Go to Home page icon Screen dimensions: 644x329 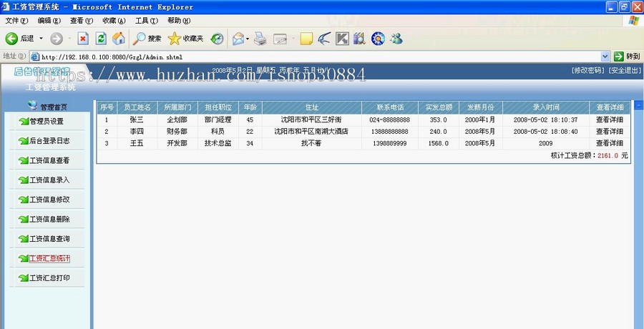119,39
